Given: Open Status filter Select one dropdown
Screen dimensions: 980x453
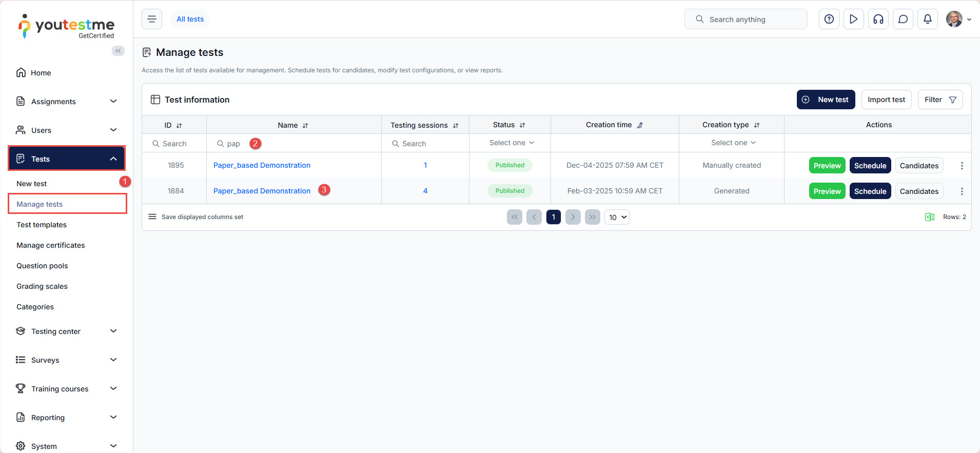Looking at the screenshot, I should (511, 143).
